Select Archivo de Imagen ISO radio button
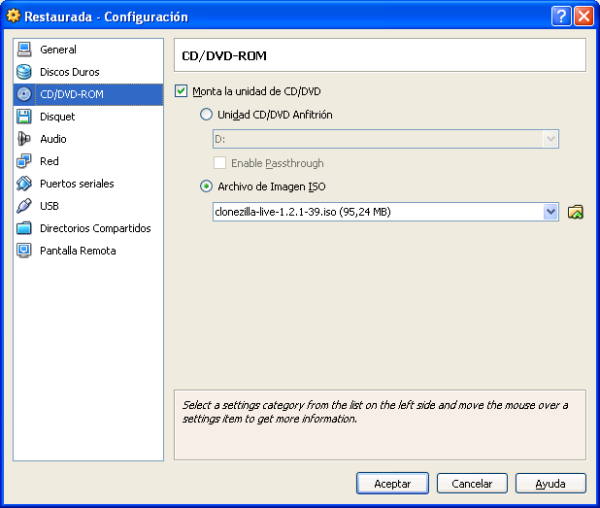This screenshot has height=508, width=600. pyautogui.click(x=207, y=186)
